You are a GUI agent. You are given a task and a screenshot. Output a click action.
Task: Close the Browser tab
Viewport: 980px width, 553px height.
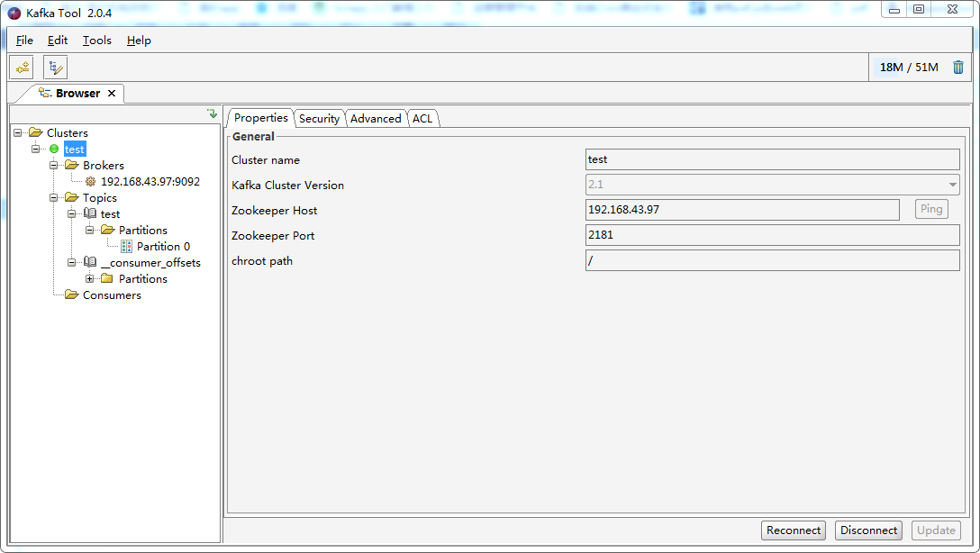pos(112,93)
